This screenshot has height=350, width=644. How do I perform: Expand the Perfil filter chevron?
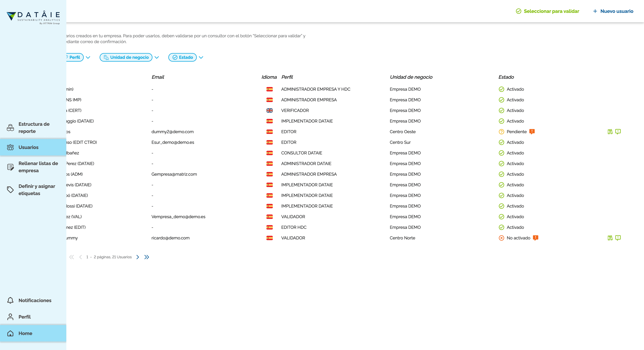pos(88,57)
